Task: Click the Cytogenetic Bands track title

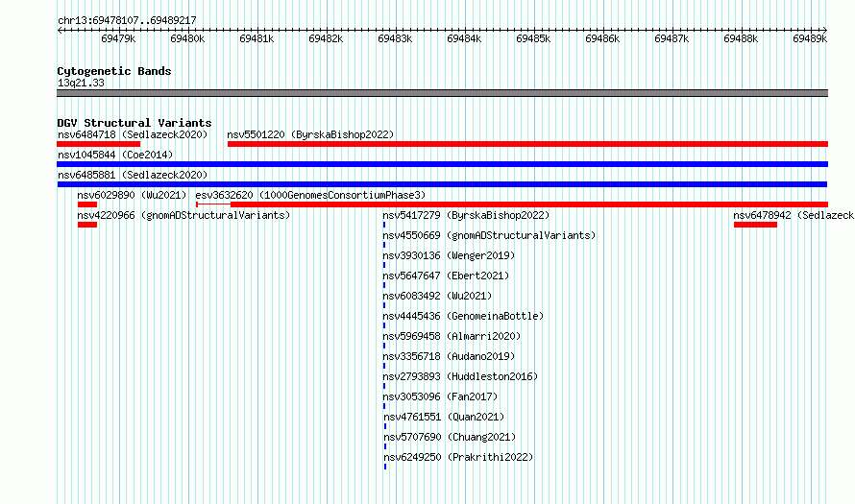Action: pos(114,71)
